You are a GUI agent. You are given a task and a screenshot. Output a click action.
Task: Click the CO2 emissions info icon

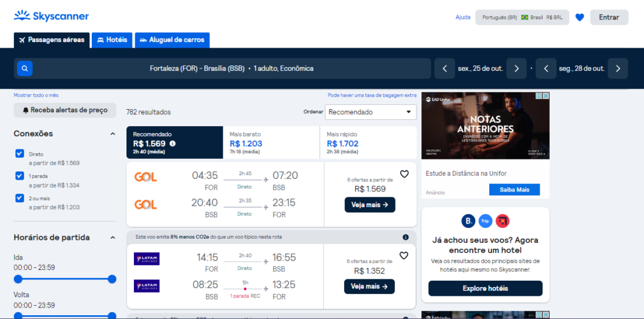click(406, 237)
